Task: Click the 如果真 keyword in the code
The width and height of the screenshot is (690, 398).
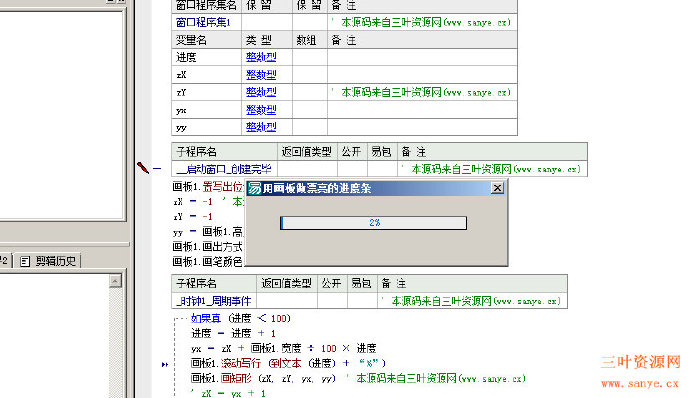Action: coord(206,318)
